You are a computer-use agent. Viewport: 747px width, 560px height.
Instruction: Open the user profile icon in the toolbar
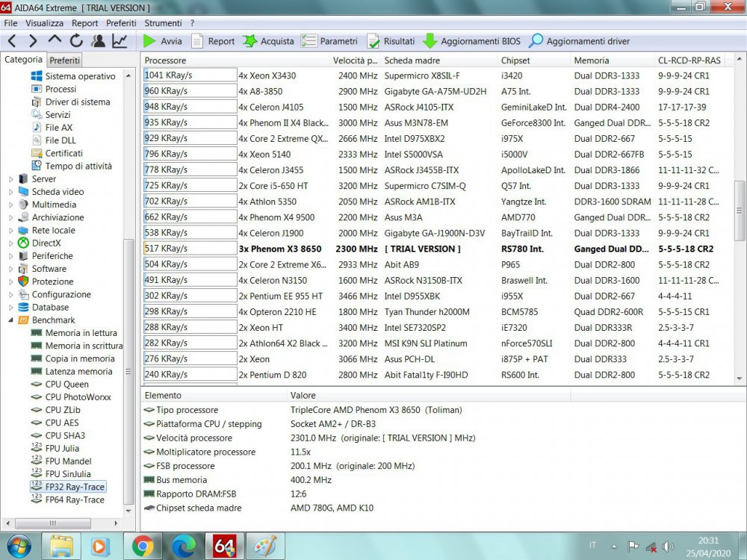coord(98,41)
